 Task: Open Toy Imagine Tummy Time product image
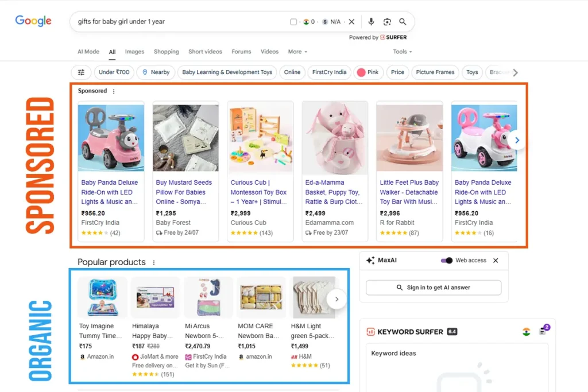(102, 297)
